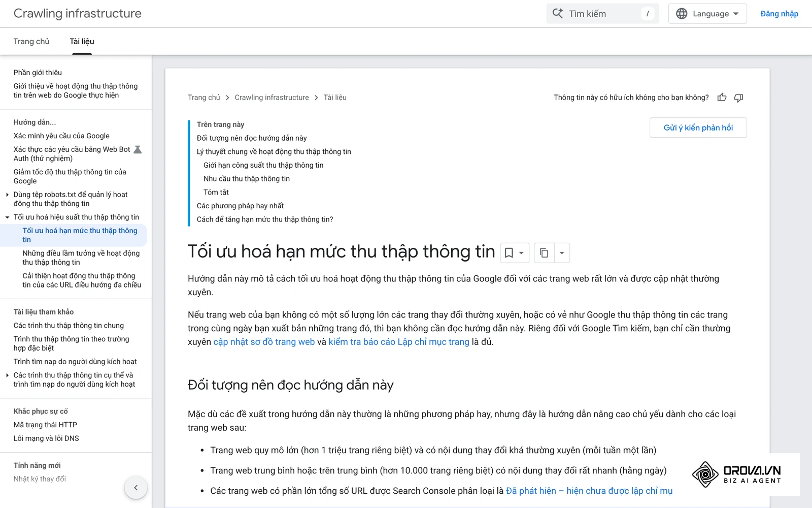812x508 pixels.
Task: Click Trang chủ in the breadcrumb
Action: (204, 98)
